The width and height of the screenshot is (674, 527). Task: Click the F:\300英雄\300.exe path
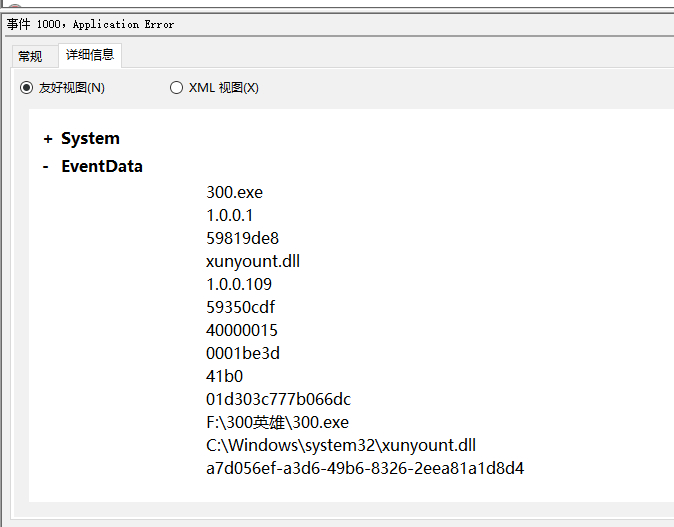click(x=277, y=423)
